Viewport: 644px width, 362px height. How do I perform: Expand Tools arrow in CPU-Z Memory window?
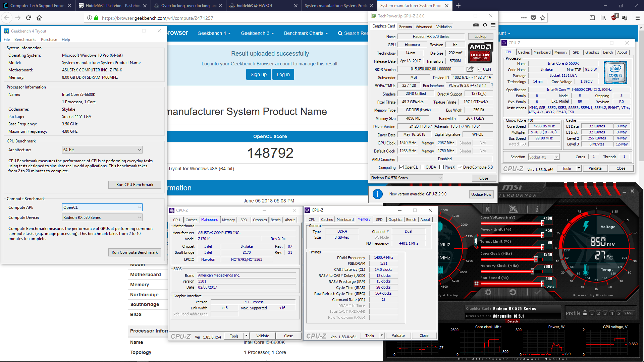click(x=382, y=336)
